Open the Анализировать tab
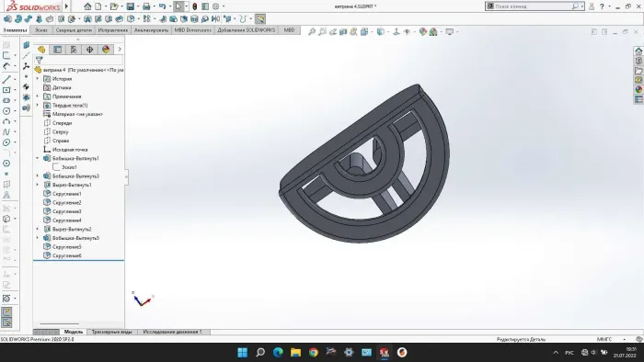644x362 pixels. click(151, 30)
